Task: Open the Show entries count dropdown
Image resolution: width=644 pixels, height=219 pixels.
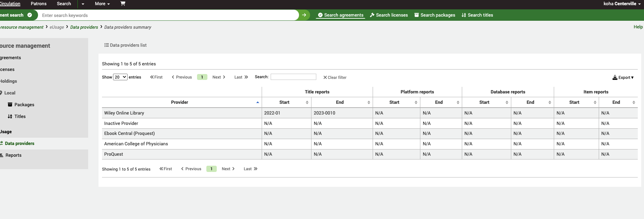Action: (x=120, y=77)
